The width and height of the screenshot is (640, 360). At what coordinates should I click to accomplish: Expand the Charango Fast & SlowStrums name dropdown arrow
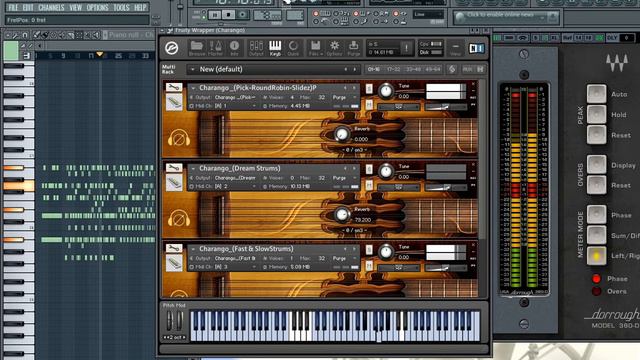click(x=193, y=249)
